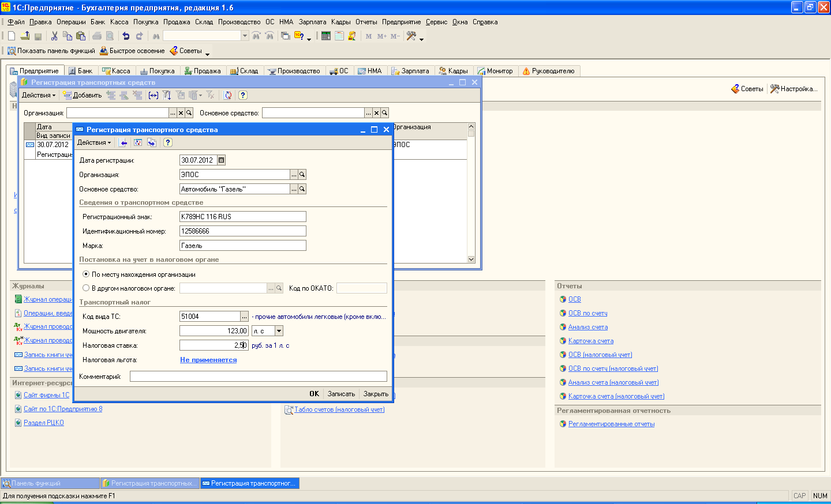This screenshot has width=831, height=504.
Task: Switch to 'Панель функций' window in bottom taskbar
Action: point(50,483)
